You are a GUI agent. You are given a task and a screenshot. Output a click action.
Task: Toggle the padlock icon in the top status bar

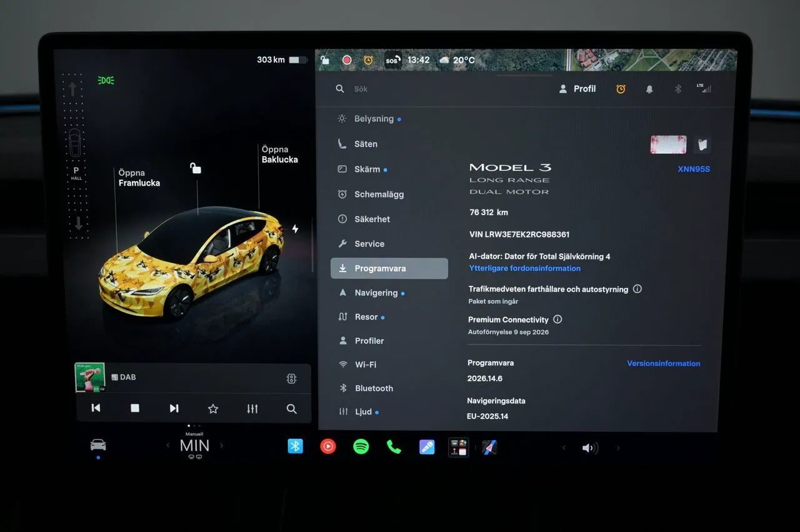point(324,60)
